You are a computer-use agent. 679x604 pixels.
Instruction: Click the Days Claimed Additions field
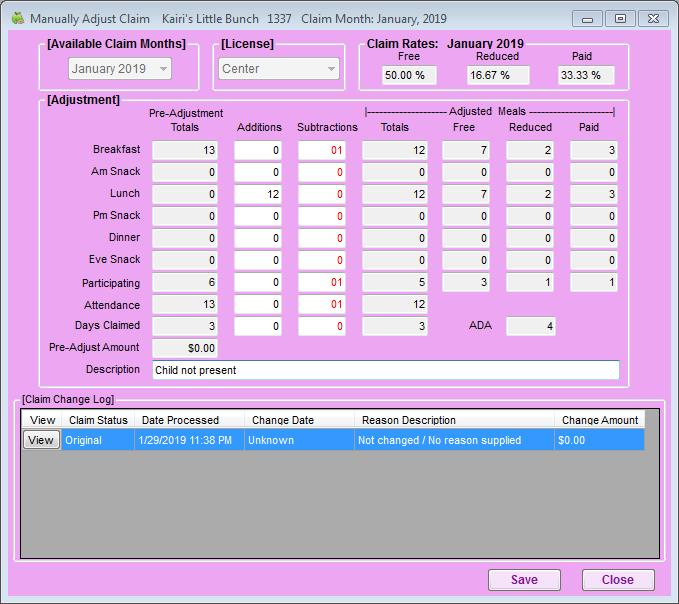tap(258, 326)
